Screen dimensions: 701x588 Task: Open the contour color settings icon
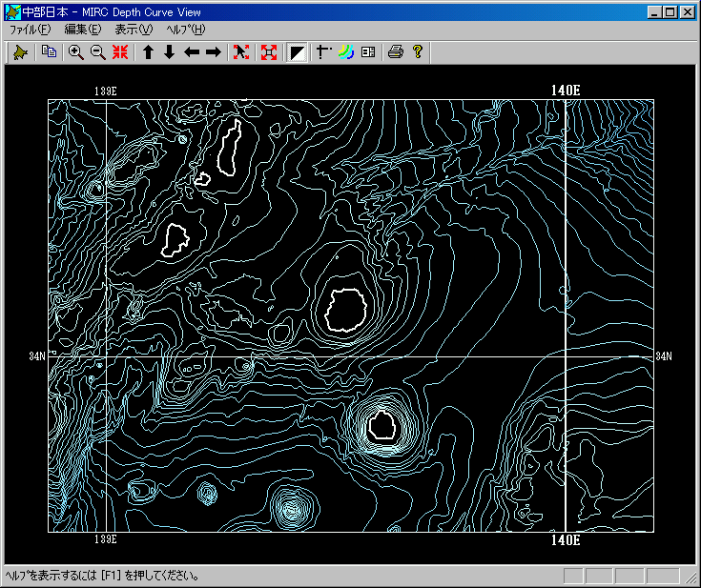346,52
